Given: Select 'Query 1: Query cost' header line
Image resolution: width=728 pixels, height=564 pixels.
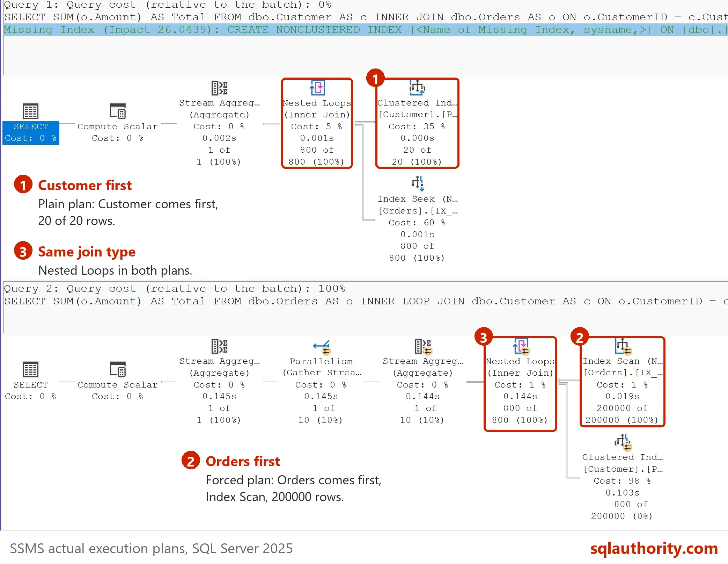Looking at the screenshot, I should point(168,5).
